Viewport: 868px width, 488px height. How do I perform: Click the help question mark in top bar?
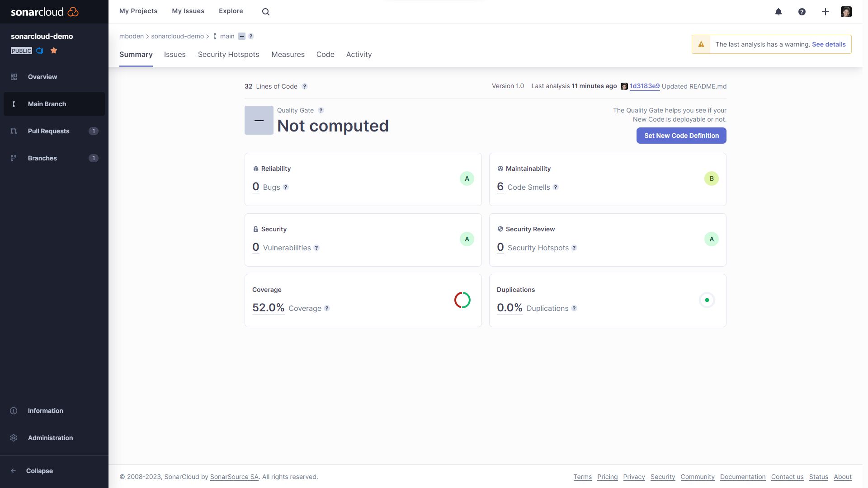[x=802, y=12]
